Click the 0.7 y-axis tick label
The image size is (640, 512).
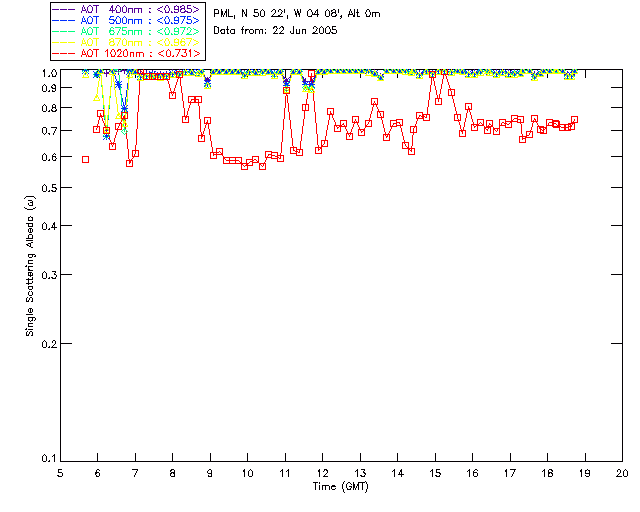[x=49, y=131]
